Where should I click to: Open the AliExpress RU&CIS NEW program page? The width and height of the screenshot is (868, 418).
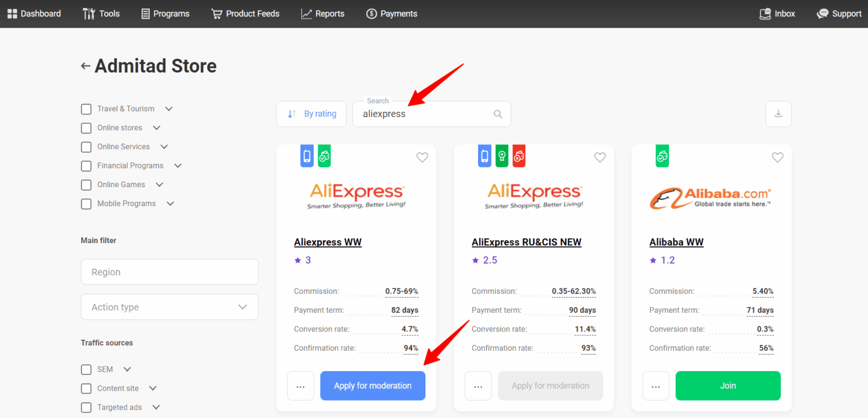pos(526,242)
